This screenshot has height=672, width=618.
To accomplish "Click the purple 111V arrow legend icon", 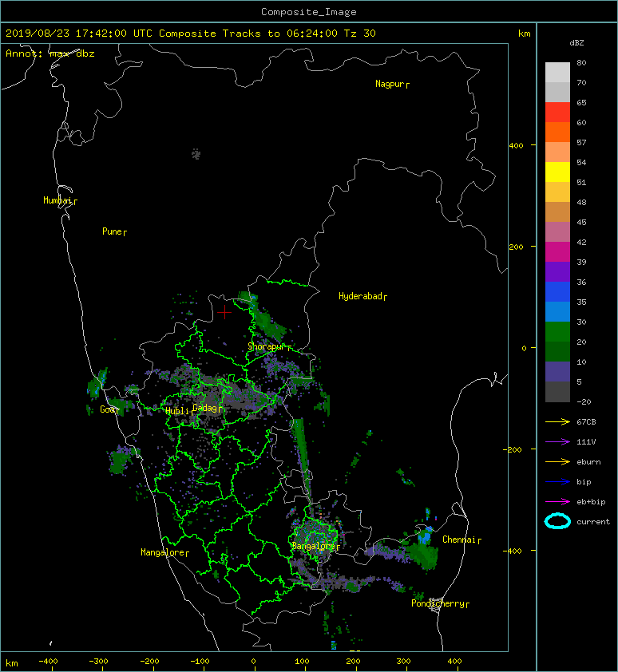I will [557, 441].
